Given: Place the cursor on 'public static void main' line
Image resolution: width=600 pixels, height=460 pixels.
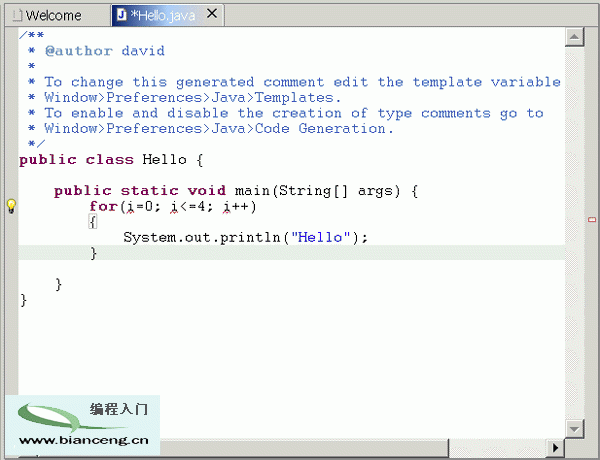Looking at the screenshot, I should pos(235,191).
